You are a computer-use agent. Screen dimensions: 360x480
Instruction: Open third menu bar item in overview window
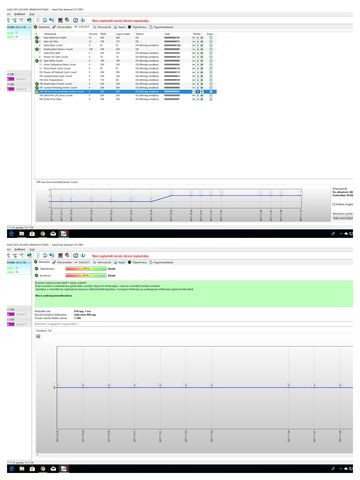click(32, 249)
